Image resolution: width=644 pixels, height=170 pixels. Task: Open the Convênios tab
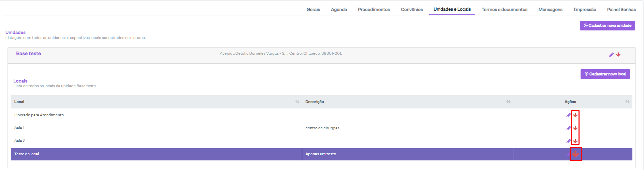412,10
